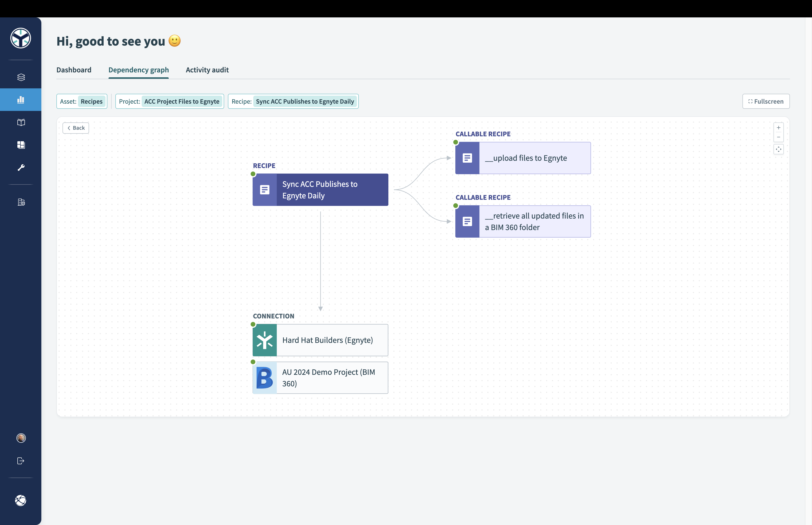Viewport: 812px width, 525px height.
Task: Click the Tools wrench icon in sidebar
Action: tap(21, 167)
